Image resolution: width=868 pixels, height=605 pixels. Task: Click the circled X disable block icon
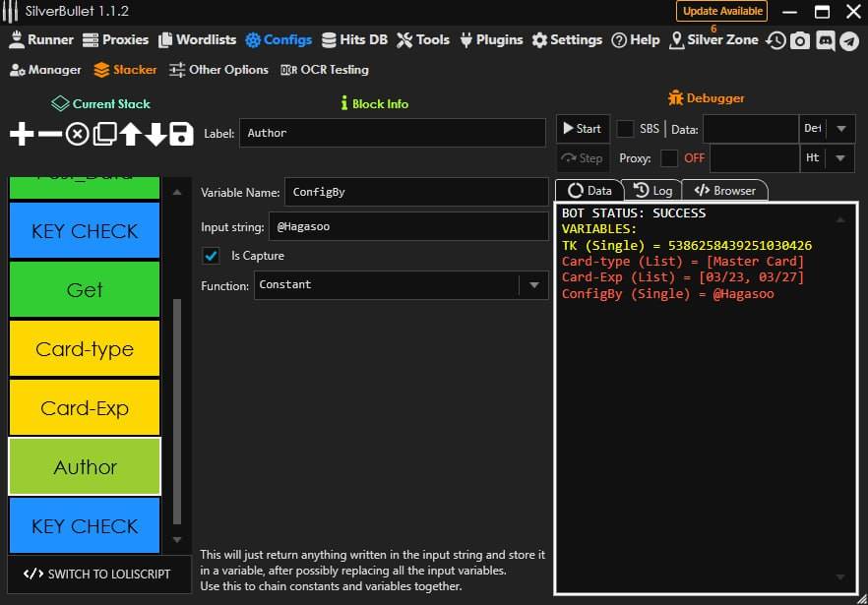click(x=77, y=134)
